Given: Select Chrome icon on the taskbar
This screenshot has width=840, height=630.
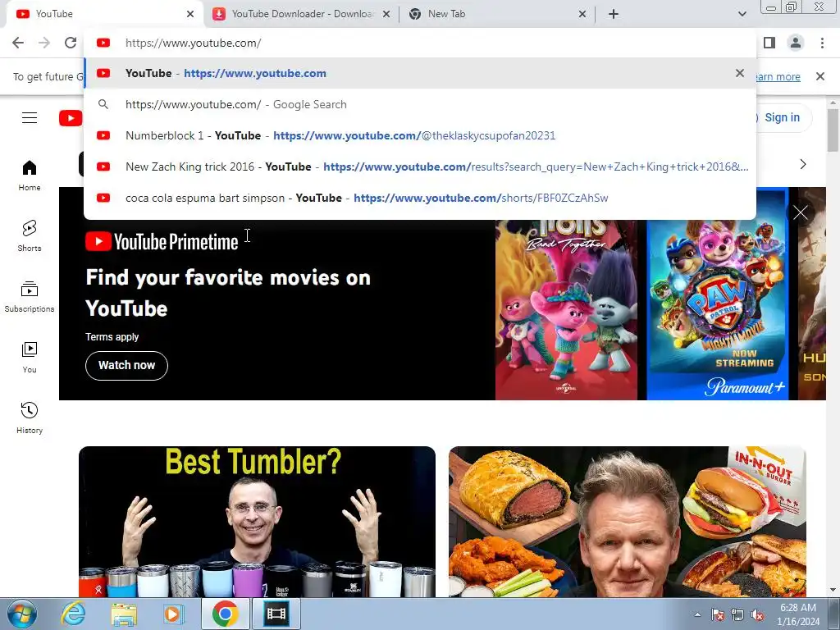Looking at the screenshot, I should tap(225, 614).
